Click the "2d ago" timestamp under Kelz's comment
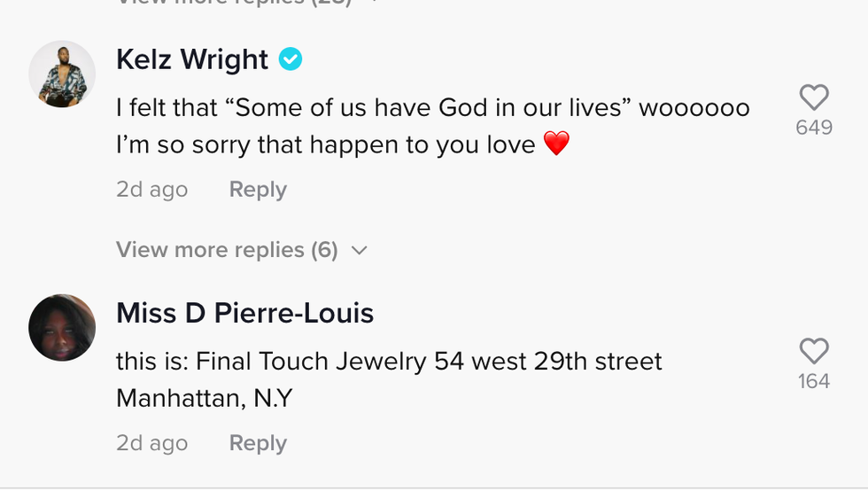 click(x=151, y=190)
